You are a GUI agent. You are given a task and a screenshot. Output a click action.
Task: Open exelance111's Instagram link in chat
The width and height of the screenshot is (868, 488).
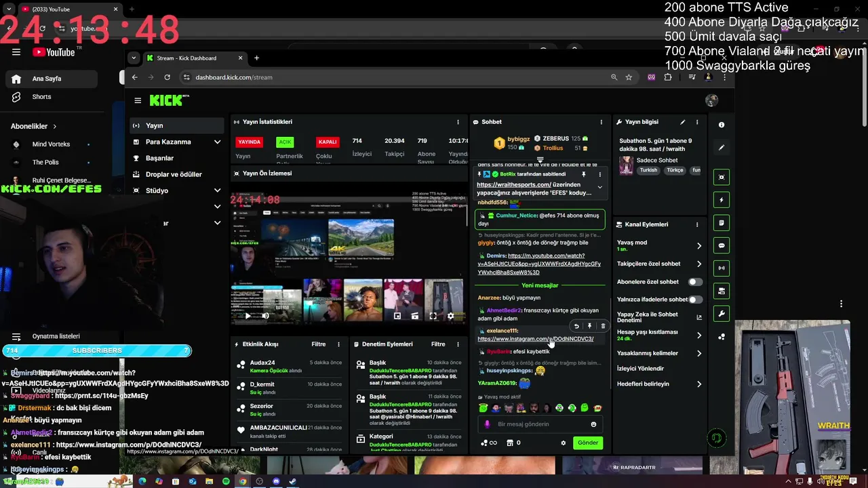[x=535, y=339]
